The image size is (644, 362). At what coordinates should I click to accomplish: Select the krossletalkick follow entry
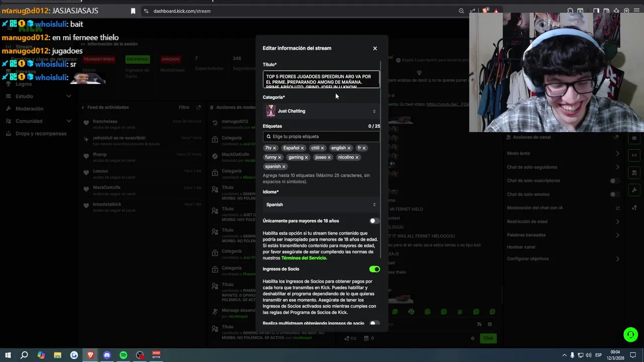(x=142, y=207)
